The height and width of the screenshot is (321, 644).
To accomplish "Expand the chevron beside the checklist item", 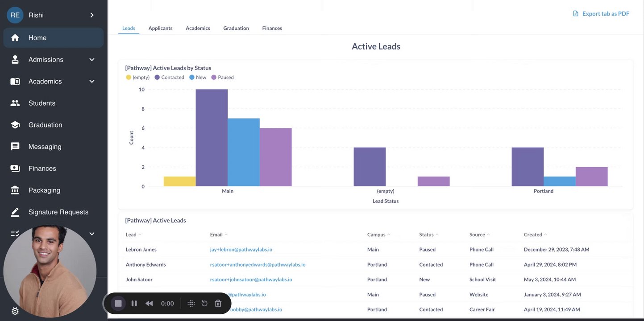I will (92, 234).
